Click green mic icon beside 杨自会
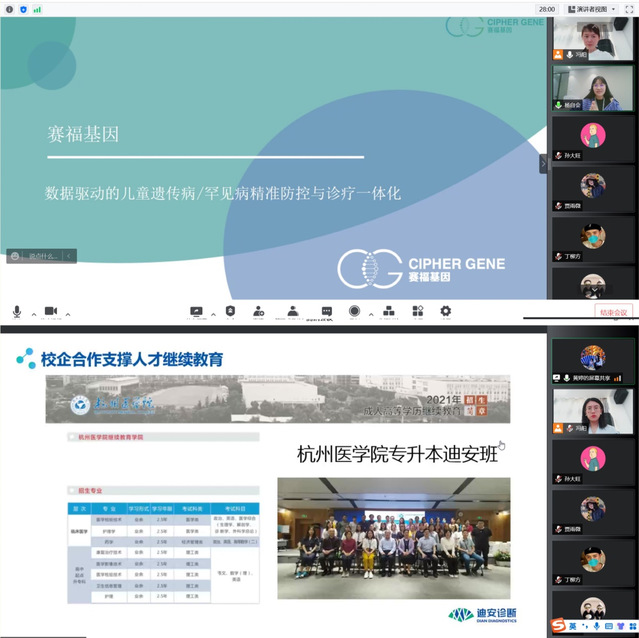 tap(558, 105)
